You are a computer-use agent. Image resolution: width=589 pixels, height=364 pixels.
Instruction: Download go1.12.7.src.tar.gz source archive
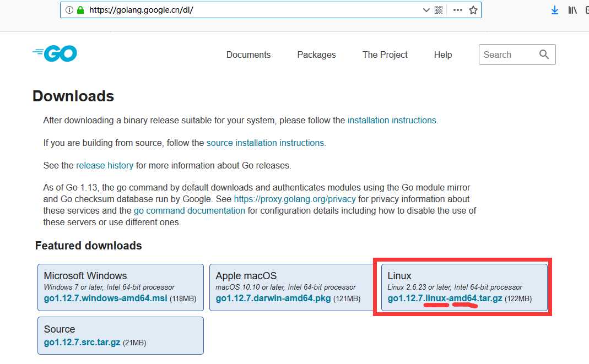coord(82,342)
